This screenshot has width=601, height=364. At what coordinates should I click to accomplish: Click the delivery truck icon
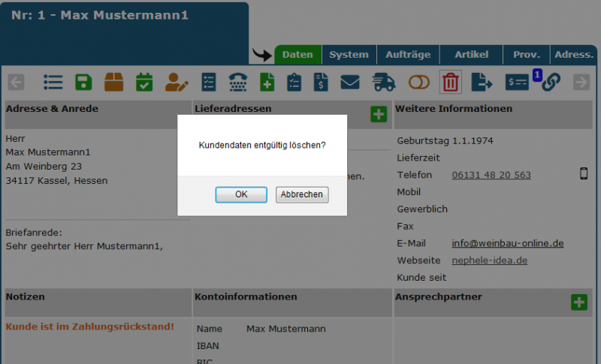click(x=384, y=82)
